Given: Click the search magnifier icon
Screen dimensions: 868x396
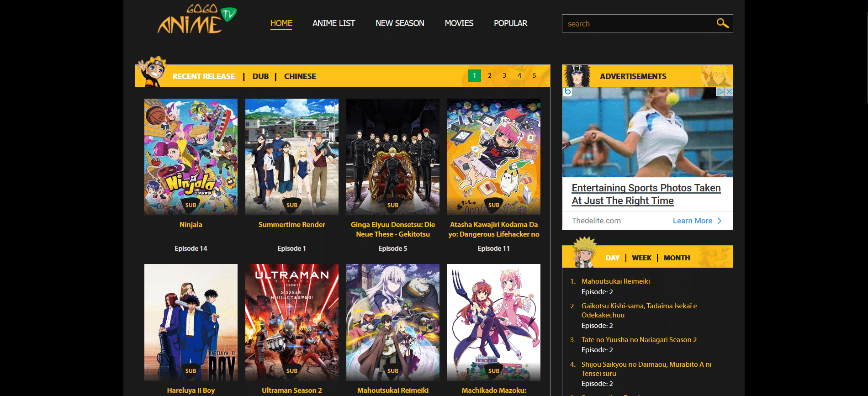Looking at the screenshot, I should 722,23.
